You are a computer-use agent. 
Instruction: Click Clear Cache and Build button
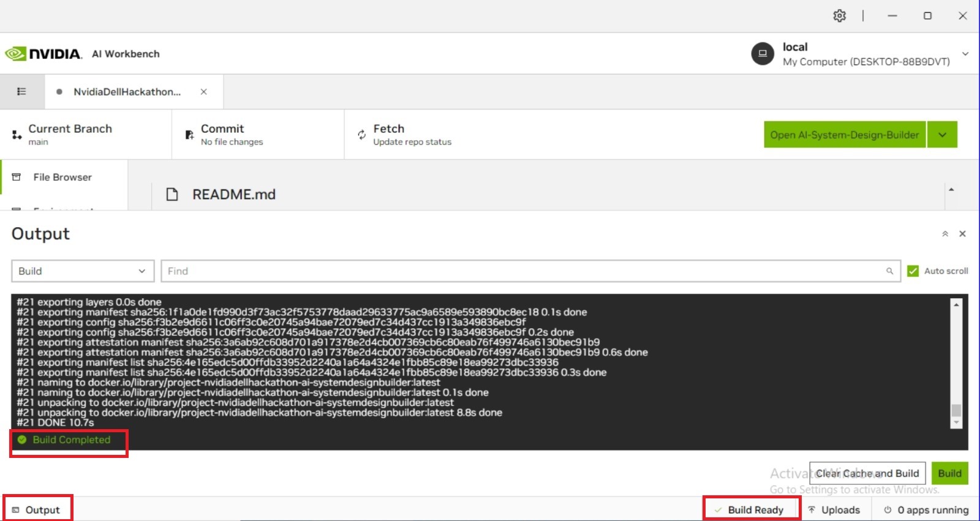point(867,473)
